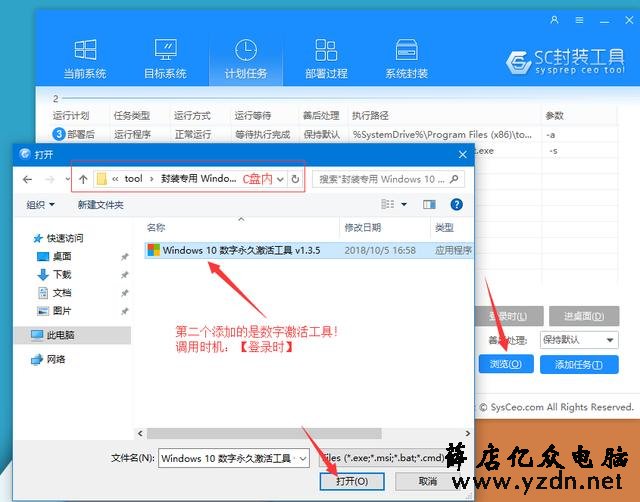Image resolution: width=640 pixels, height=502 pixels.
Task: Open the 部署过程 tab
Action: tap(326, 60)
